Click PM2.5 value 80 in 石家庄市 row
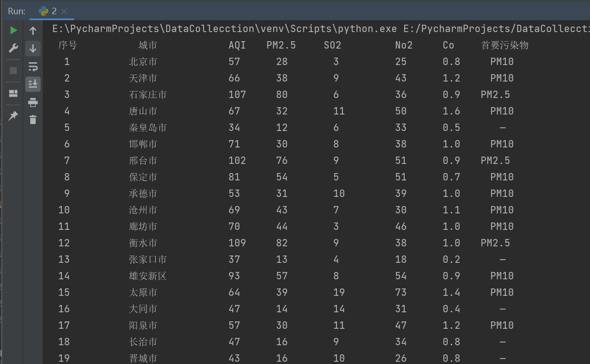Image resolution: width=590 pixels, height=364 pixels. (282, 95)
